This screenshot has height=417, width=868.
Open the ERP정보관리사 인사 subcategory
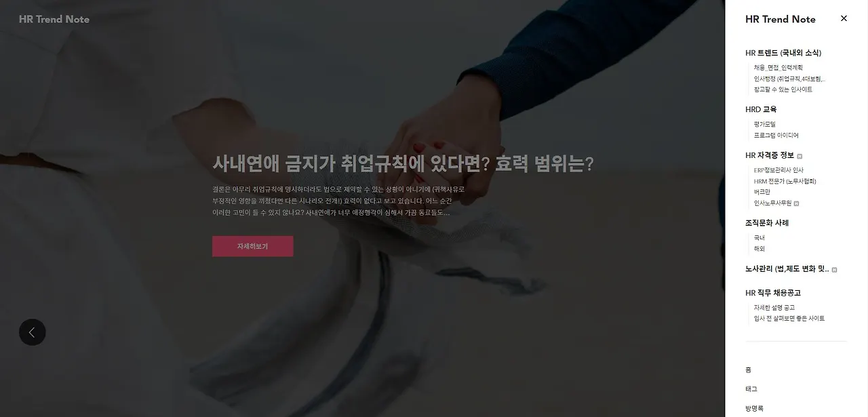(x=778, y=170)
